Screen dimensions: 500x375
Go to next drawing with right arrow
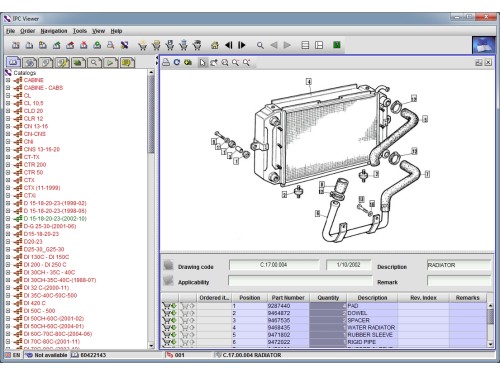(242, 45)
